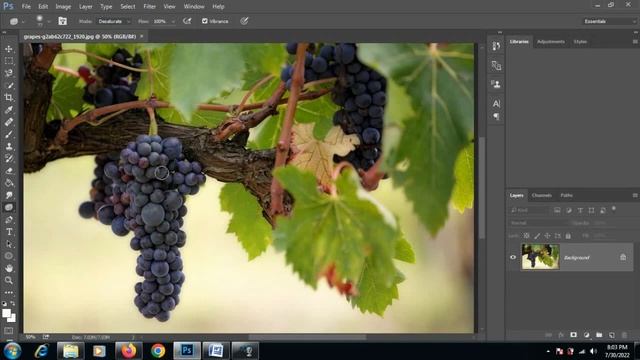
Task: Open the Libraries panel flyout menu
Action: 635,42
